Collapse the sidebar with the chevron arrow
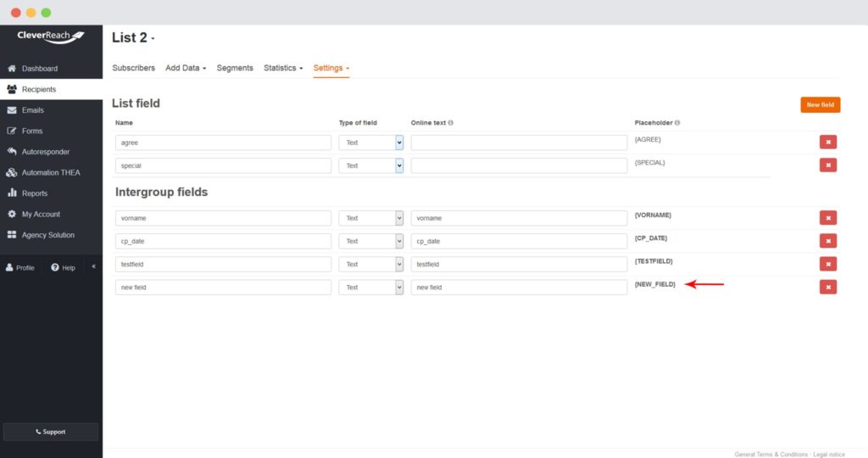Viewport: 868px width, 458px height. [x=93, y=266]
